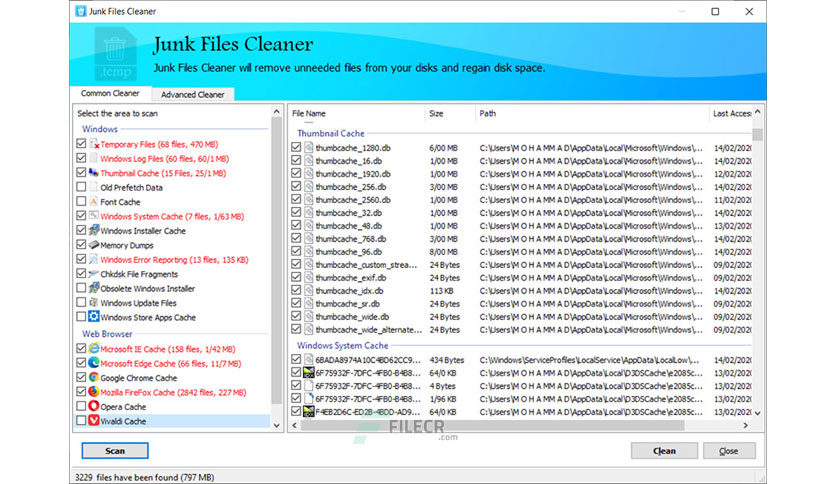
Task: Click the Close button
Action: [x=729, y=450]
